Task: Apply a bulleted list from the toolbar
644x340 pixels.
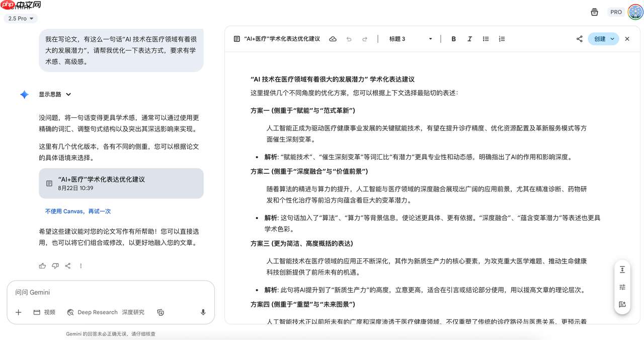Action: tap(486, 39)
